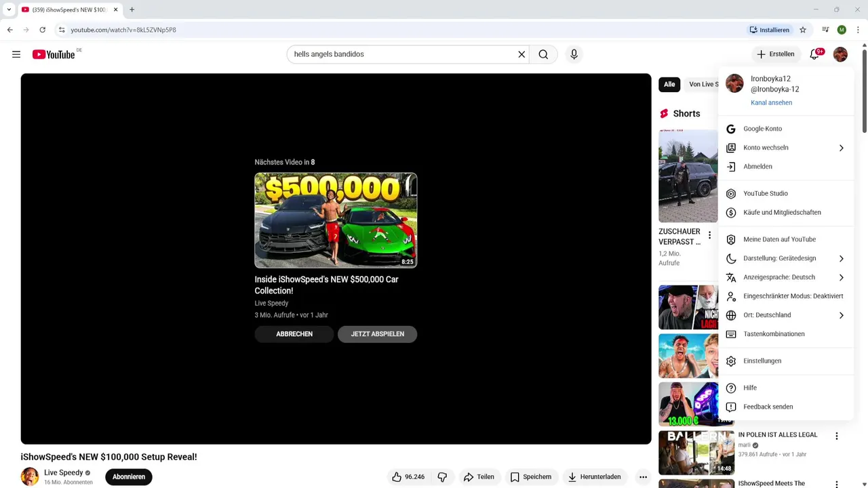The image size is (868, 488).
Task: View site information icon in address bar
Action: [x=61, y=30]
